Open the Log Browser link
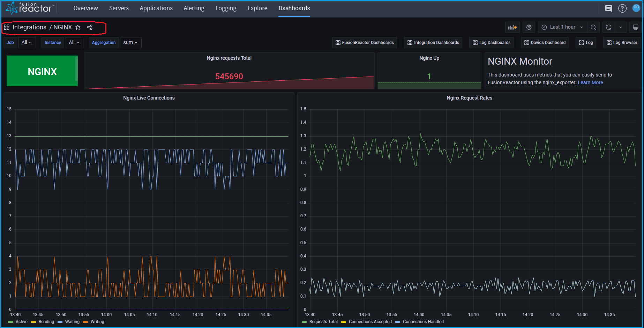Screen dimensions: 644x328 click(x=622, y=43)
